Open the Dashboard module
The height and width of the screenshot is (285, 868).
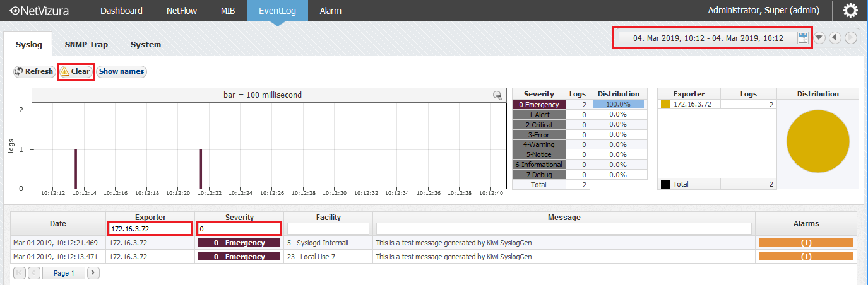(121, 11)
